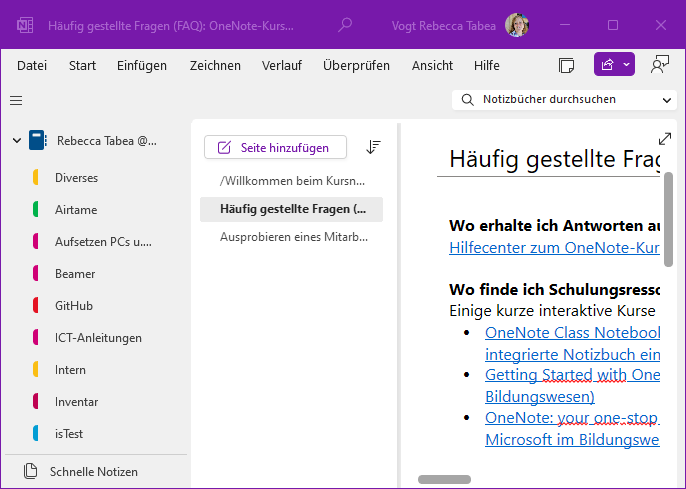Open the Verlauf tab
The height and width of the screenshot is (489, 686).
[282, 66]
